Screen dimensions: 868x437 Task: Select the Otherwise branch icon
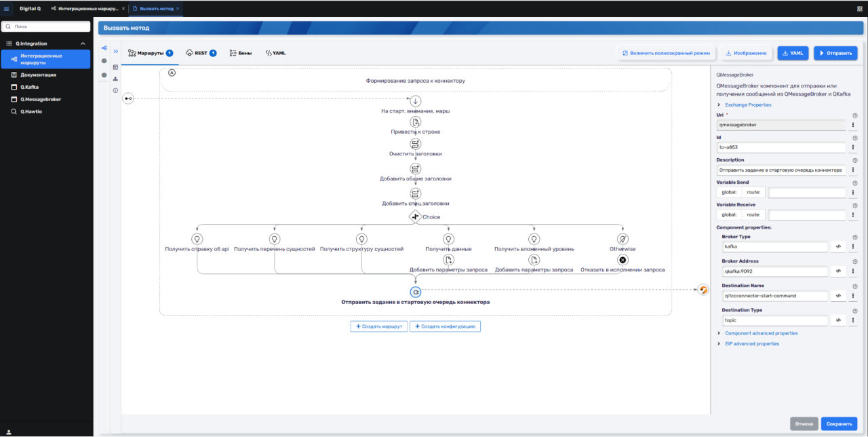click(623, 240)
